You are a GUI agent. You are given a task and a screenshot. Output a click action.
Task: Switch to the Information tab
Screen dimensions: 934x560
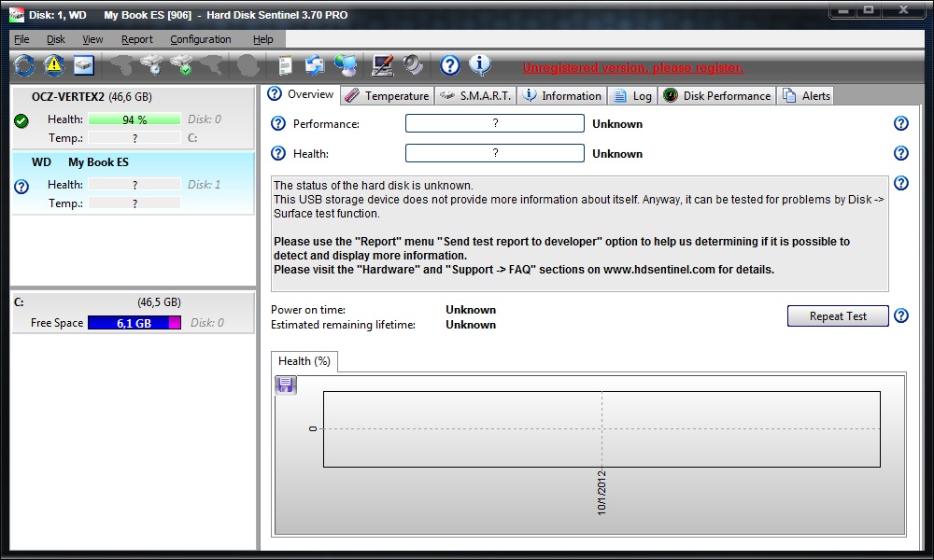(x=562, y=96)
